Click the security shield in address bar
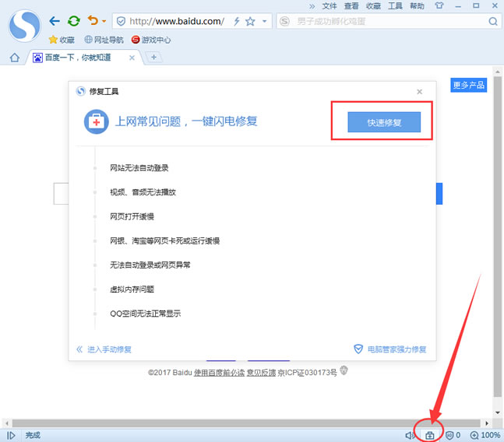This screenshot has height=442, width=504. point(121,22)
